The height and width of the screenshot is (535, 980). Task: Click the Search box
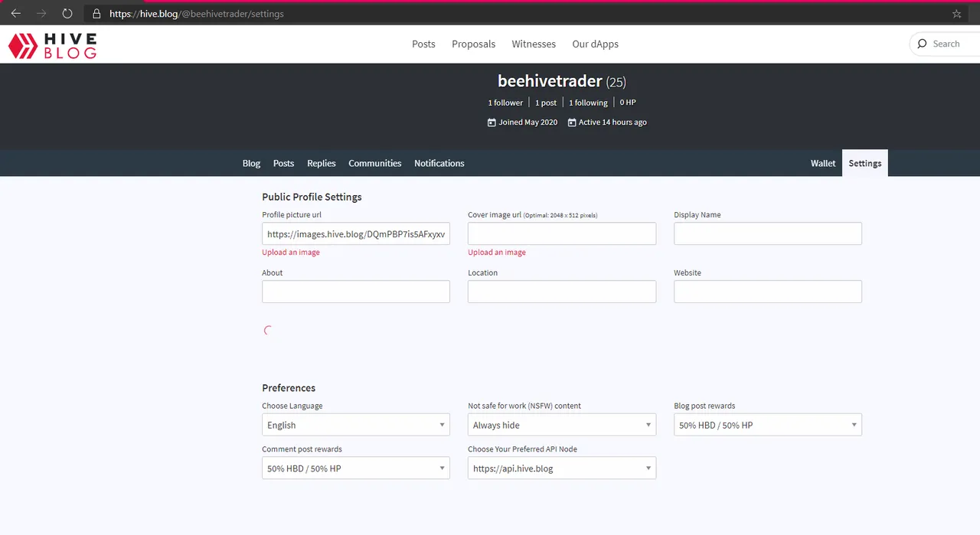(946, 44)
